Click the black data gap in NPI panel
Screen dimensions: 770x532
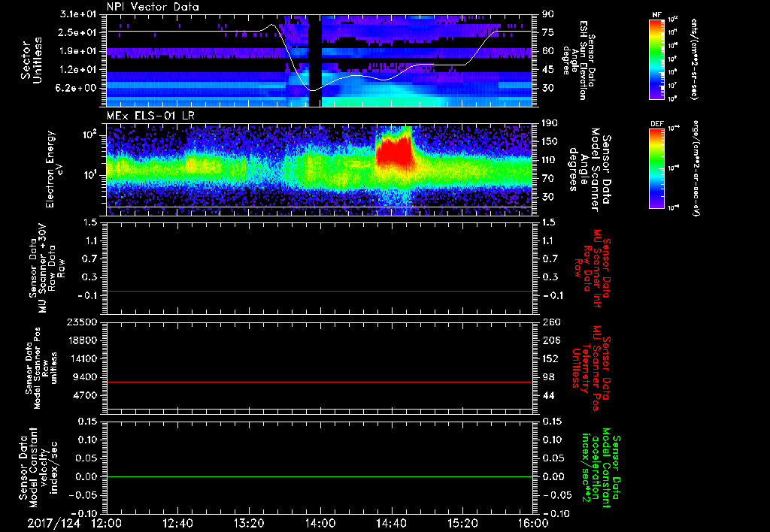tap(315, 60)
